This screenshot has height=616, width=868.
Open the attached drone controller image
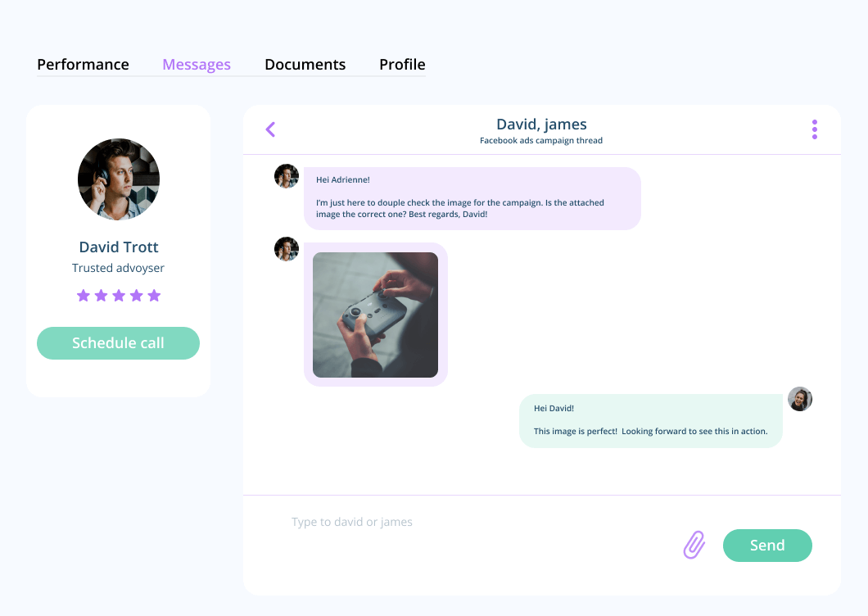click(x=375, y=315)
